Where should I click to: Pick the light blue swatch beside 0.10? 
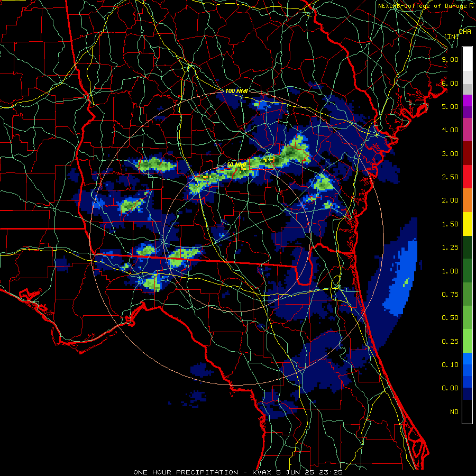(467, 359)
